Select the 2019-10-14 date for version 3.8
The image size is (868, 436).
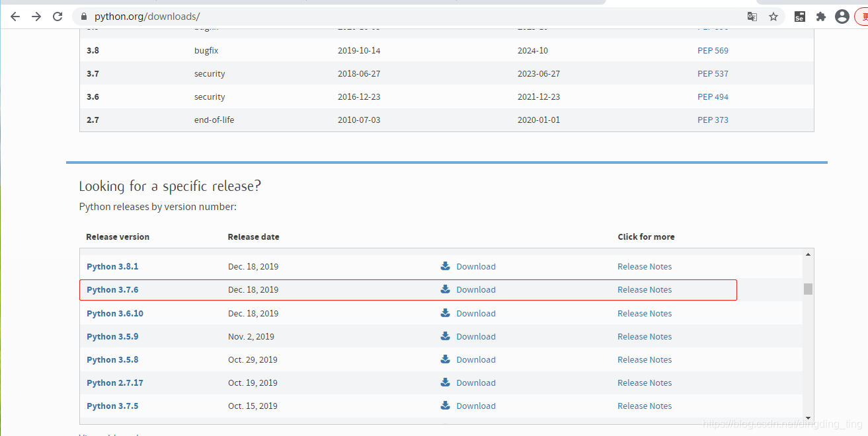[x=359, y=50]
